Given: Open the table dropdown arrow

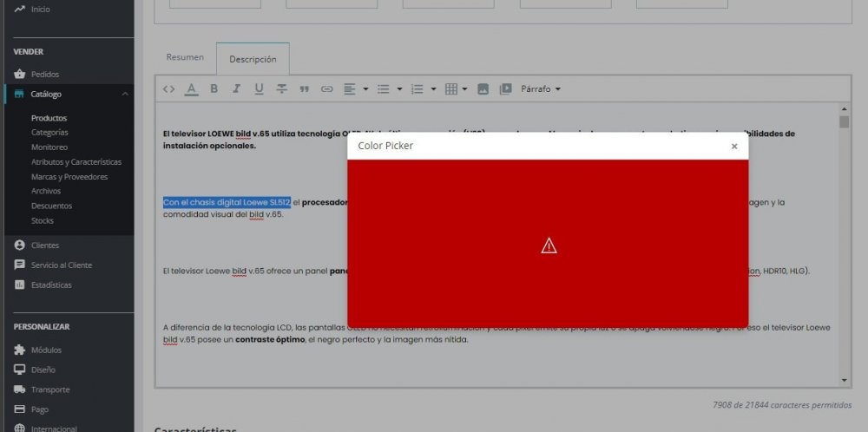Looking at the screenshot, I should [x=464, y=89].
